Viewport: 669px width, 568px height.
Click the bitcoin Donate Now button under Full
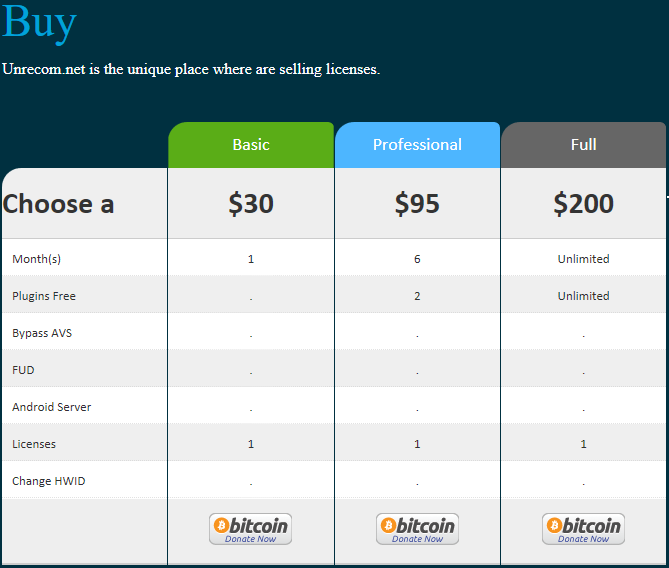point(583,529)
